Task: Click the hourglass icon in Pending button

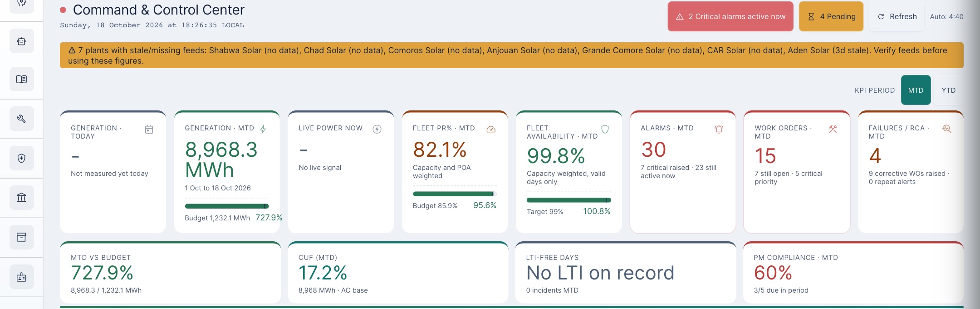Action: coord(811,17)
